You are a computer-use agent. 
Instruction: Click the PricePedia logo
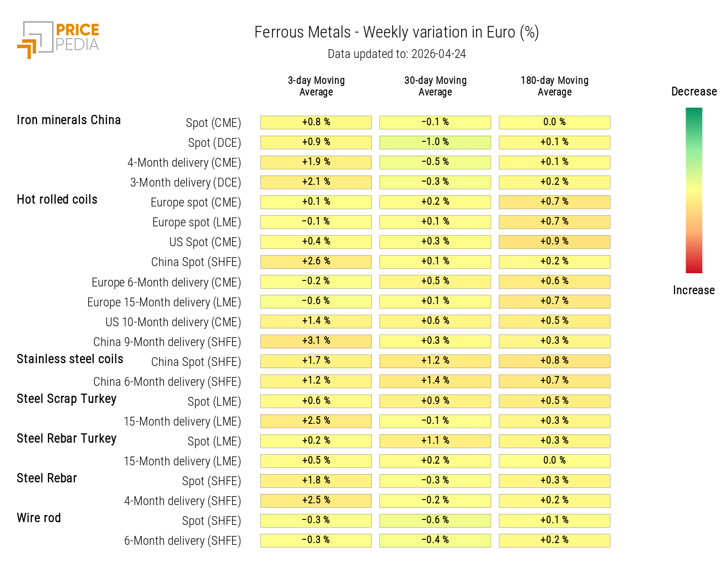(58, 39)
